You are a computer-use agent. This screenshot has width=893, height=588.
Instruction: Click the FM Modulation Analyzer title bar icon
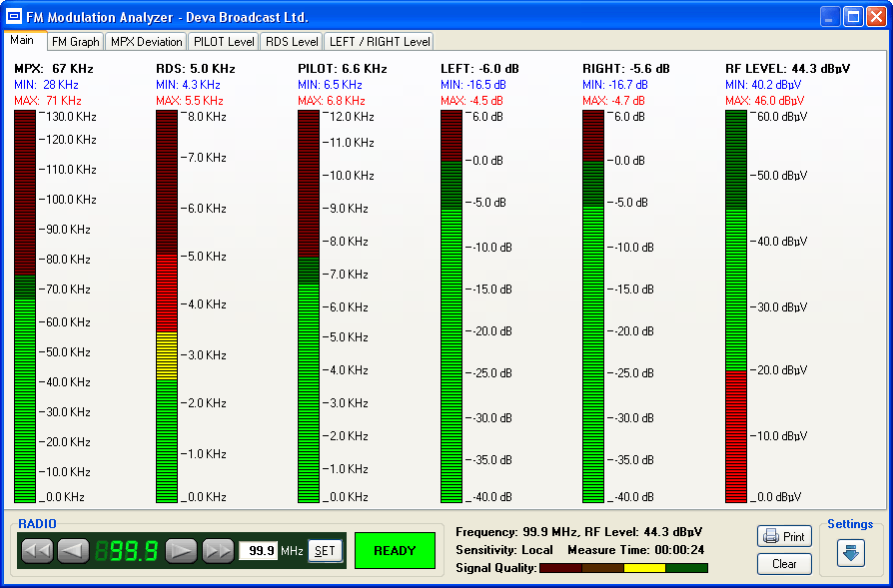point(13,14)
